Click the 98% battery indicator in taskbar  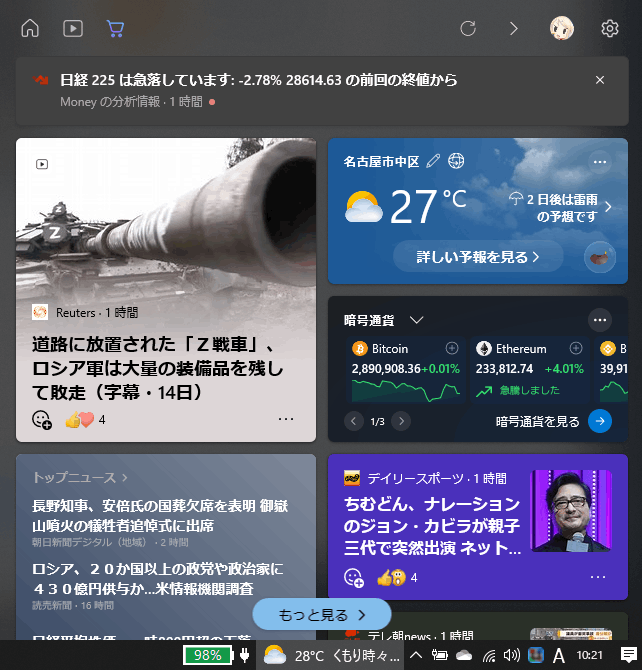(208, 655)
